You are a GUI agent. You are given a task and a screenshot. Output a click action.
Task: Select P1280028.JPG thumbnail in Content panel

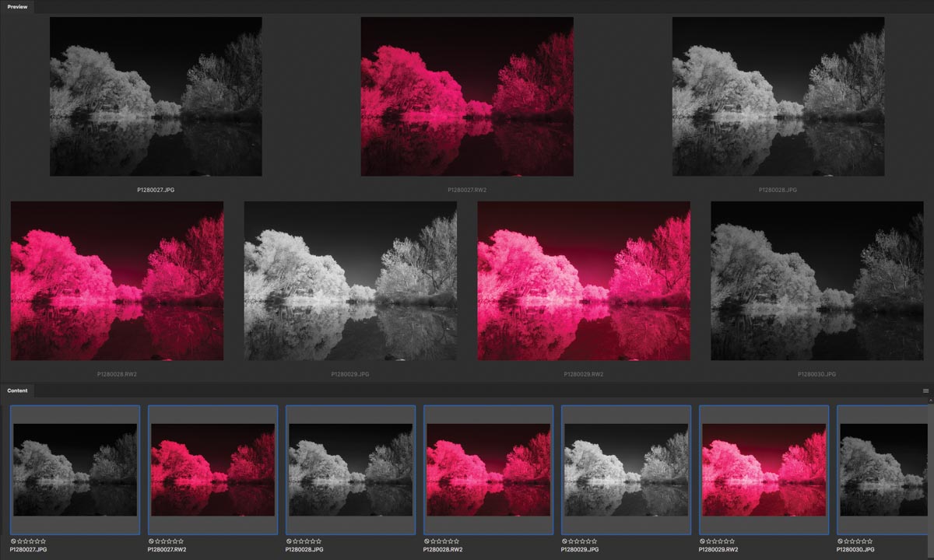[350, 470]
